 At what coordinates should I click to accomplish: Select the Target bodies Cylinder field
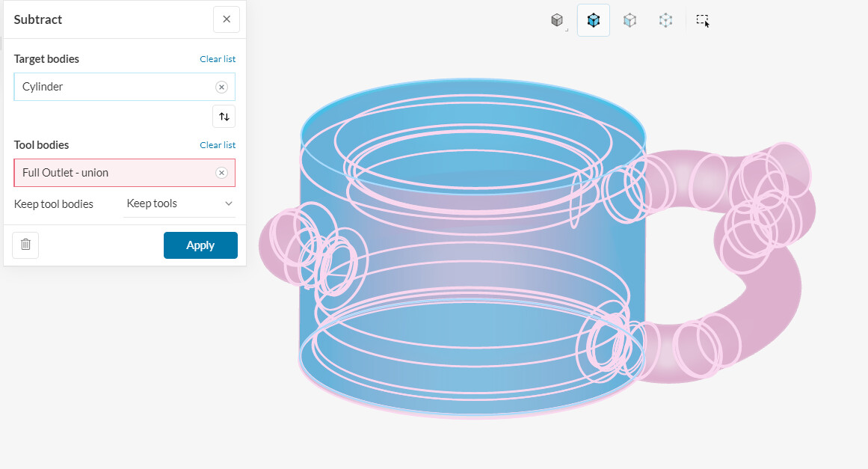pos(125,87)
